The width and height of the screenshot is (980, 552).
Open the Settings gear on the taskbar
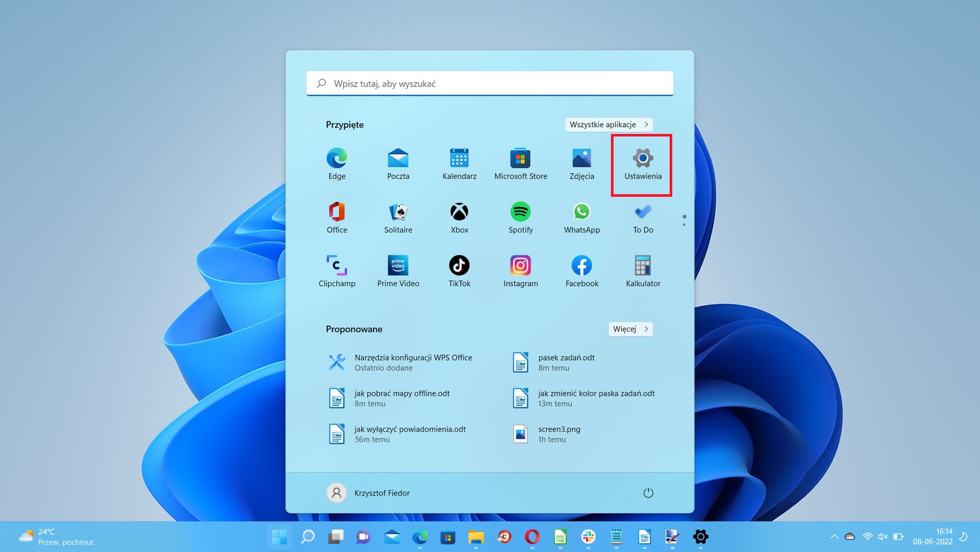pyautogui.click(x=700, y=537)
